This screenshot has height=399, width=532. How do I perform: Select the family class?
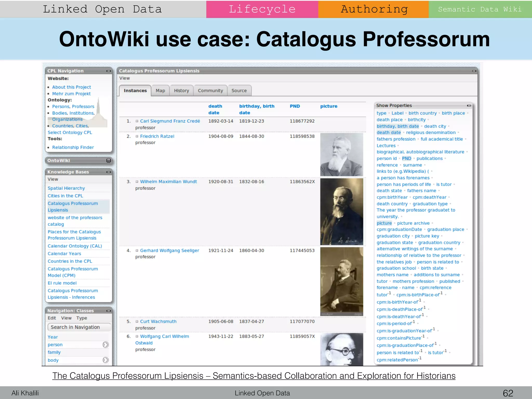(x=54, y=353)
